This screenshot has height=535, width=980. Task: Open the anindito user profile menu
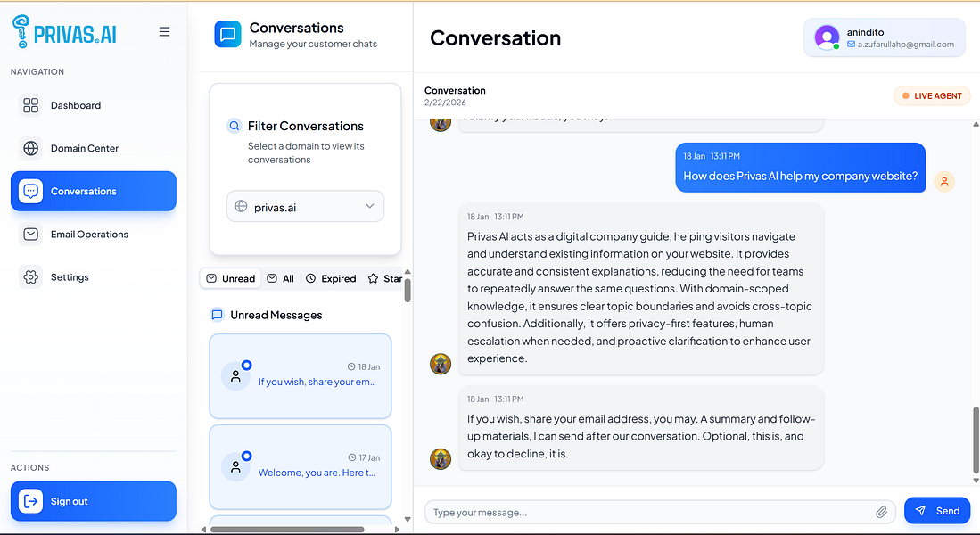[x=885, y=37]
